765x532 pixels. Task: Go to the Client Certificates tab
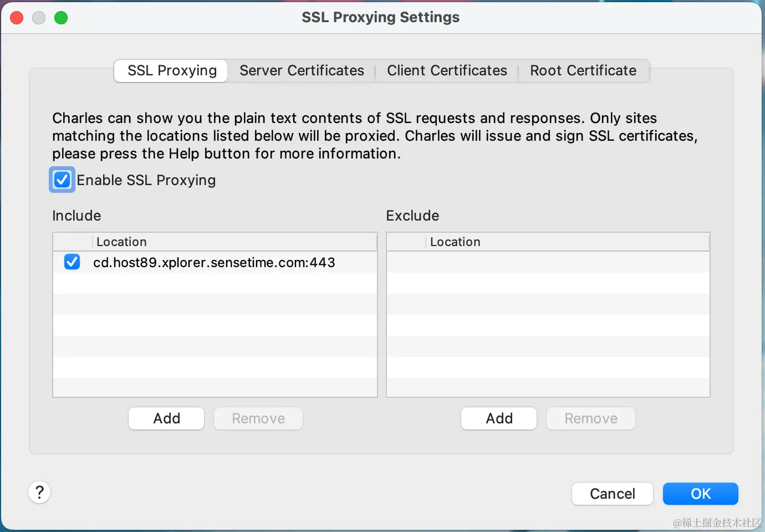pyautogui.click(x=447, y=71)
